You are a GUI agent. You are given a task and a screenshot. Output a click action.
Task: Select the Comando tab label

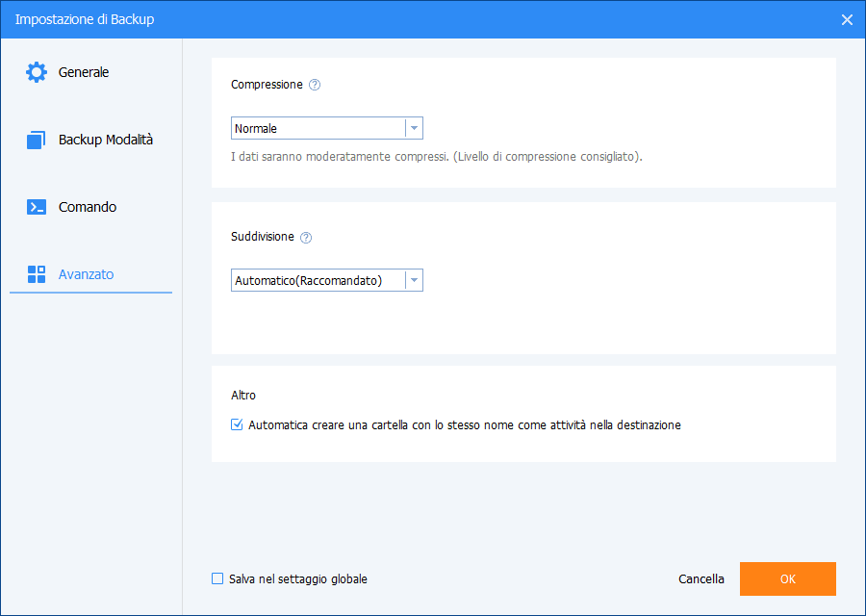pyautogui.click(x=88, y=207)
